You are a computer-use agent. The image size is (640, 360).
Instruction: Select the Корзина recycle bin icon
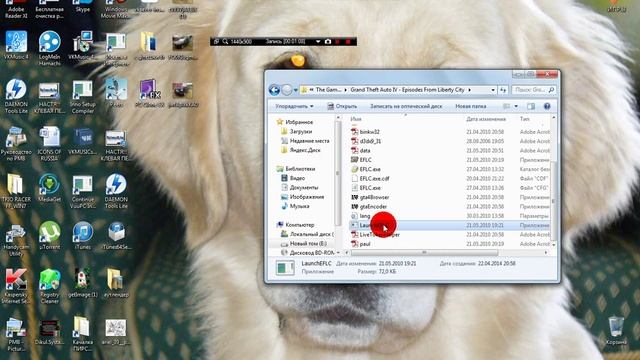(616, 331)
